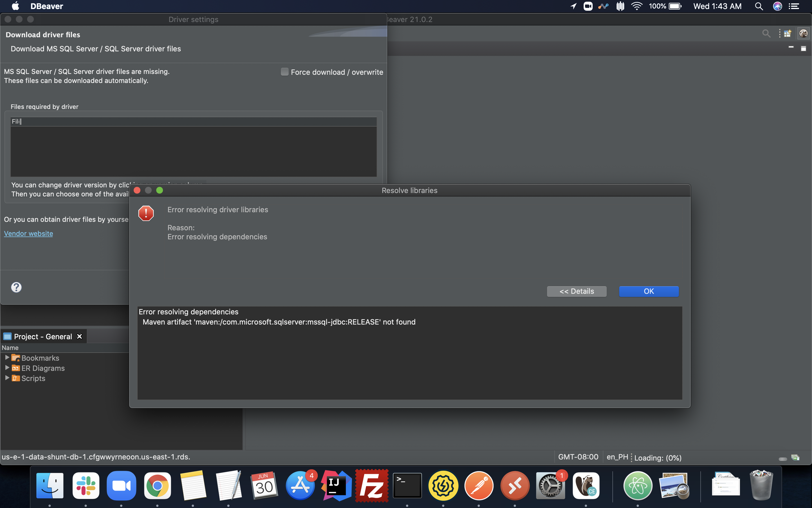Click OK in Resolve libraries dialog
This screenshot has height=508, width=812.
point(648,291)
